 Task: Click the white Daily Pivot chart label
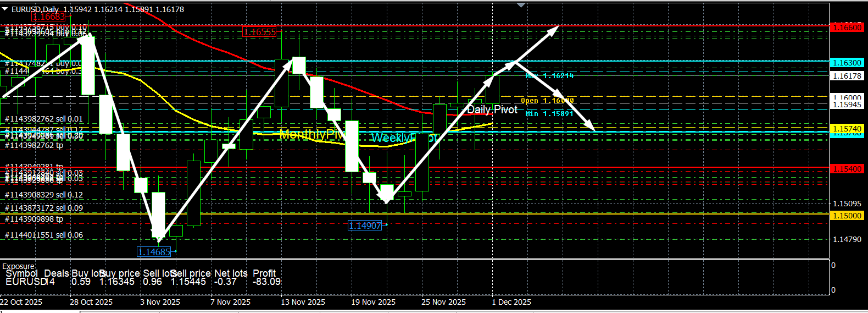coord(492,109)
